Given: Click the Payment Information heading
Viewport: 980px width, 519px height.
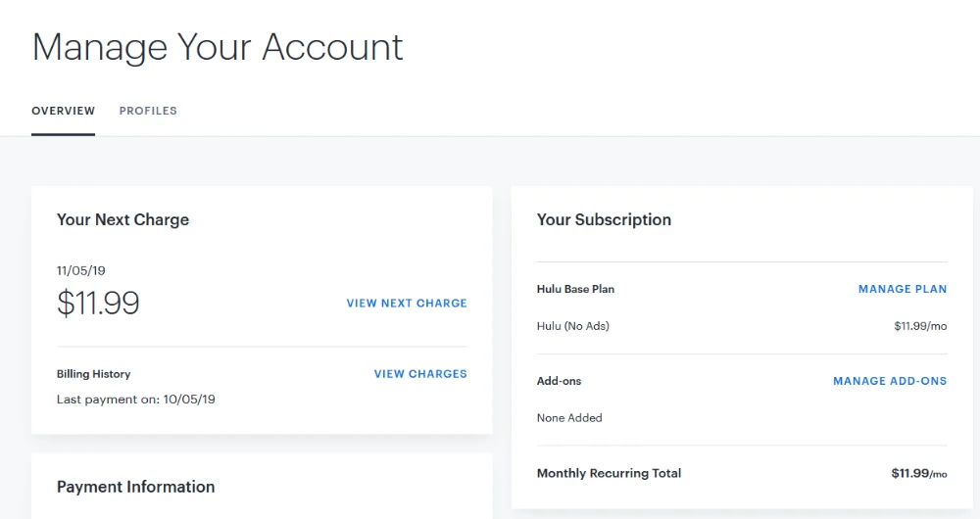Looking at the screenshot, I should [x=135, y=487].
